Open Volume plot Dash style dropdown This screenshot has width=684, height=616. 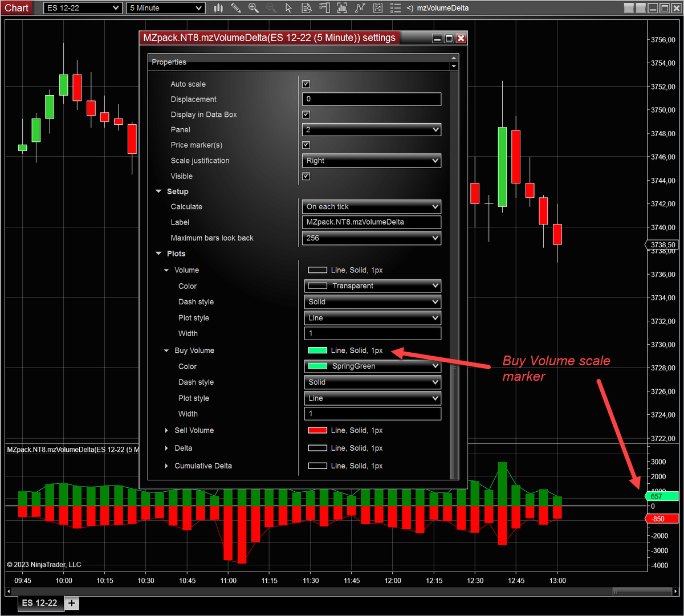(x=373, y=302)
